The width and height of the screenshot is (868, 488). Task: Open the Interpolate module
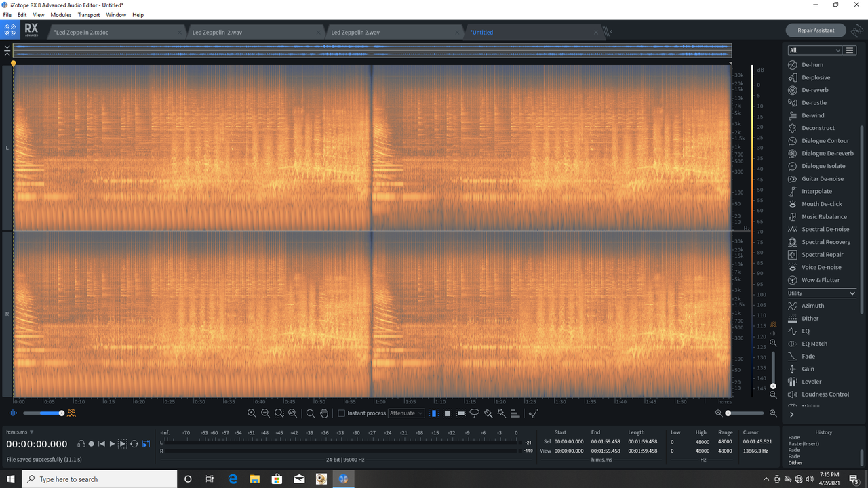[822, 191]
